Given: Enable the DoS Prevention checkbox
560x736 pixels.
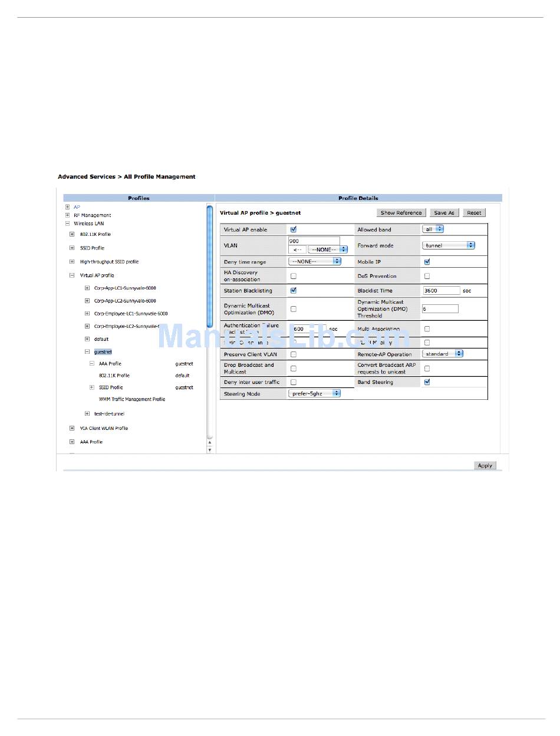Looking at the screenshot, I should tap(427, 276).
